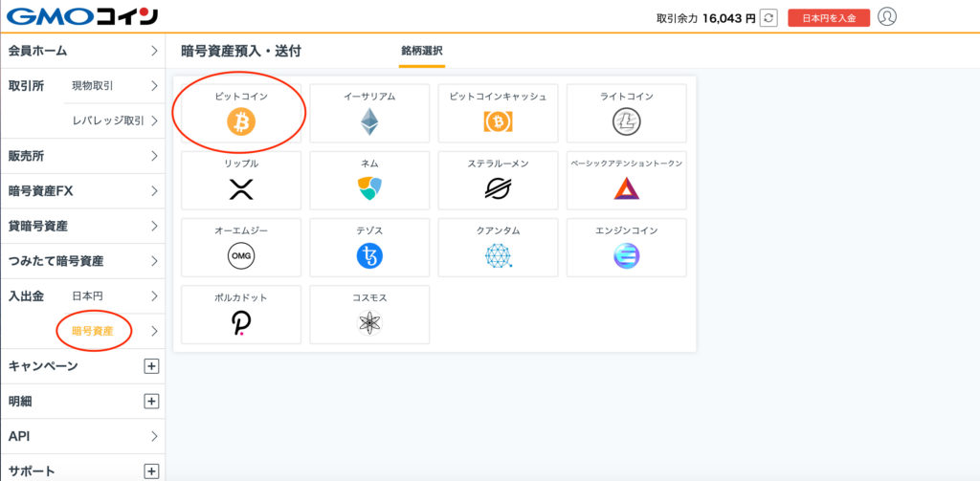The width and height of the screenshot is (980, 481).
Task: Click the Tezos icon
Action: pos(369,256)
